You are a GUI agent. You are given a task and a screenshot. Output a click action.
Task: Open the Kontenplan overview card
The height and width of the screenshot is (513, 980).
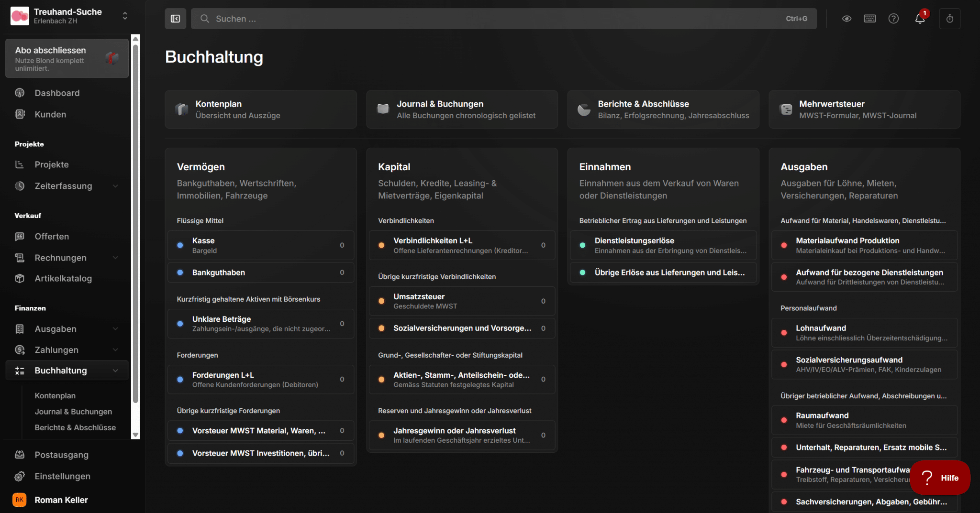tap(261, 109)
